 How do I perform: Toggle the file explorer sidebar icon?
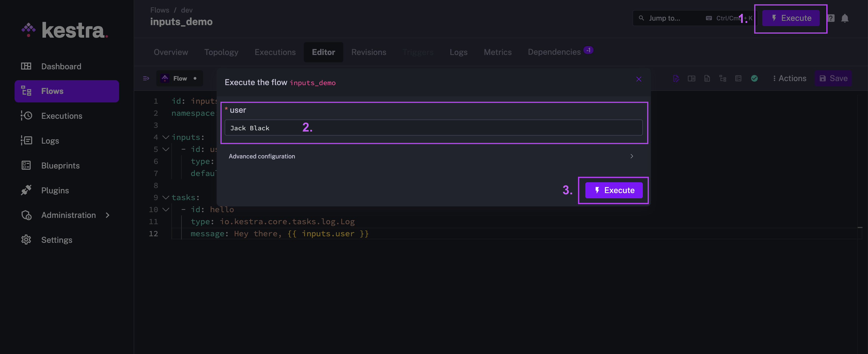tap(146, 78)
